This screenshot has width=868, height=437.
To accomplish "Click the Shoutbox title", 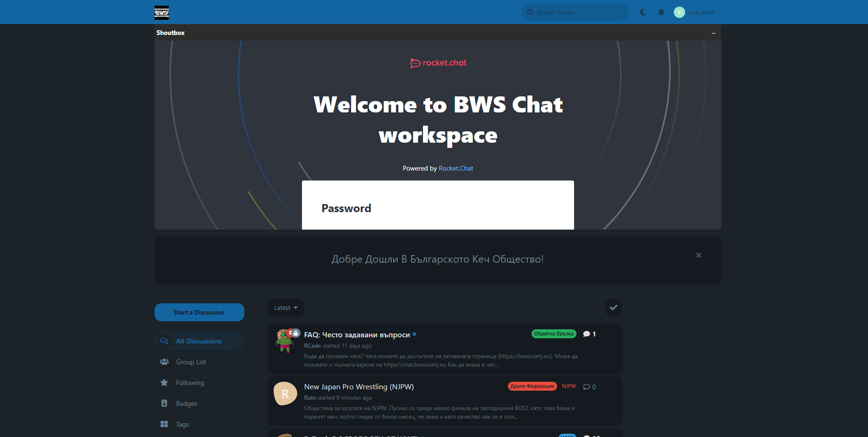I will click(x=171, y=33).
